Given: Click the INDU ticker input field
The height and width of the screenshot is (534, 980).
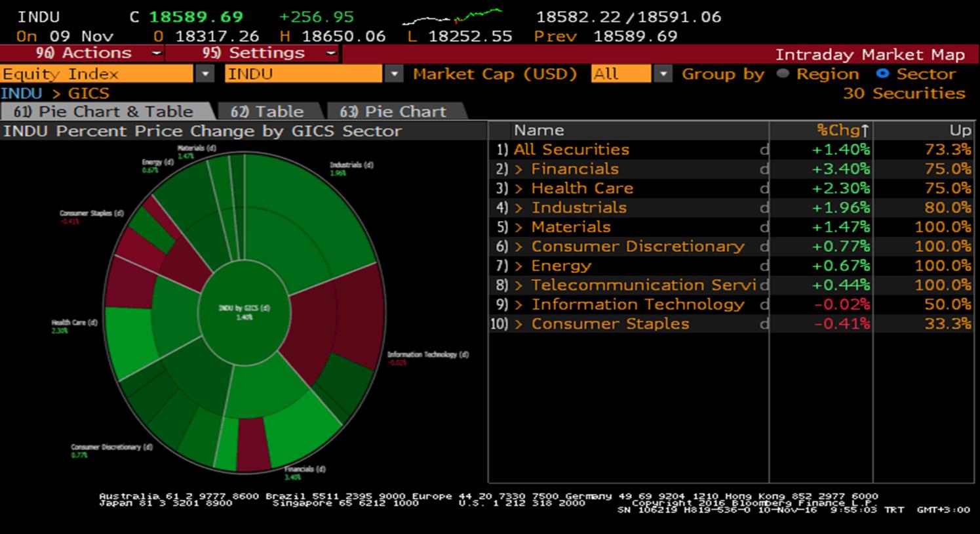Looking at the screenshot, I should (x=304, y=74).
